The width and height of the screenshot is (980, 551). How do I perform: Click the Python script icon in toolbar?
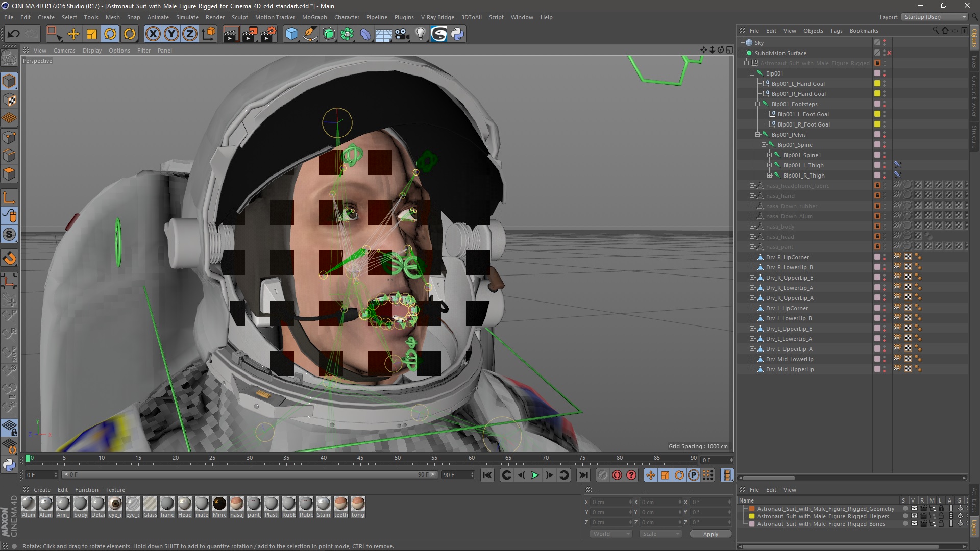coord(457,34)
